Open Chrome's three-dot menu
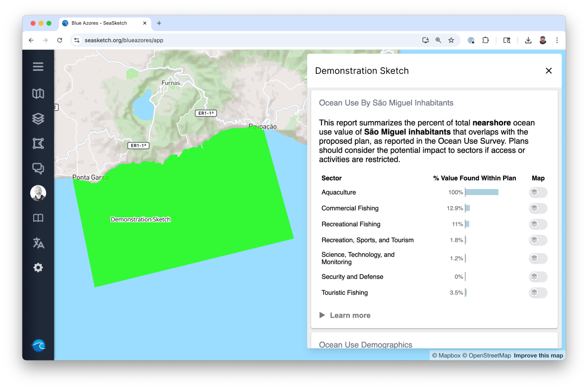 (x=557, y=40)
